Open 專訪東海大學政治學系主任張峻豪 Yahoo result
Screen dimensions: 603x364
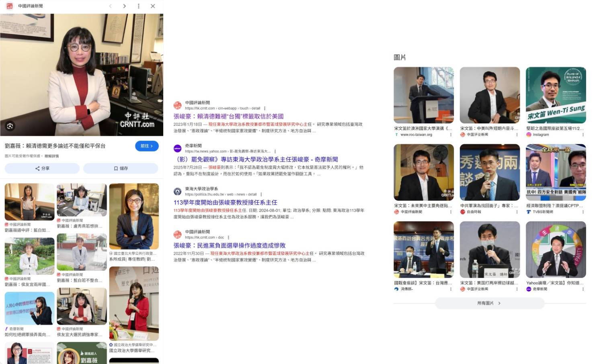tap(256, 160)
